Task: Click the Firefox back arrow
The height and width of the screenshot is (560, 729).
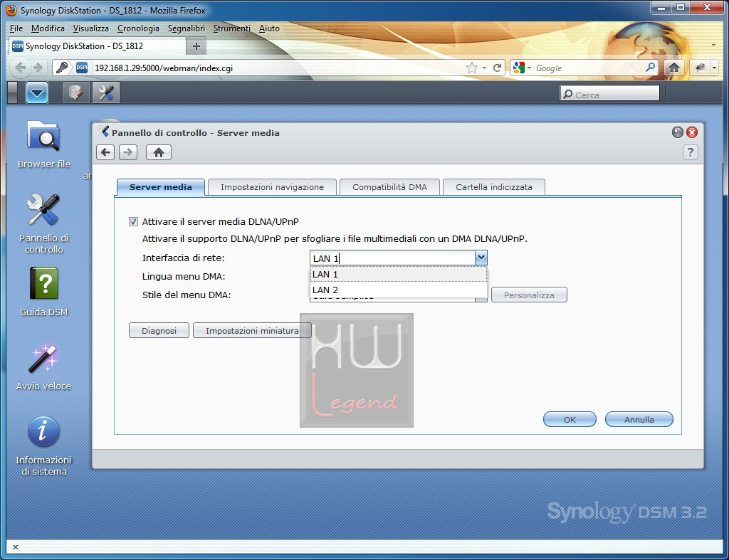Action: 20,68
